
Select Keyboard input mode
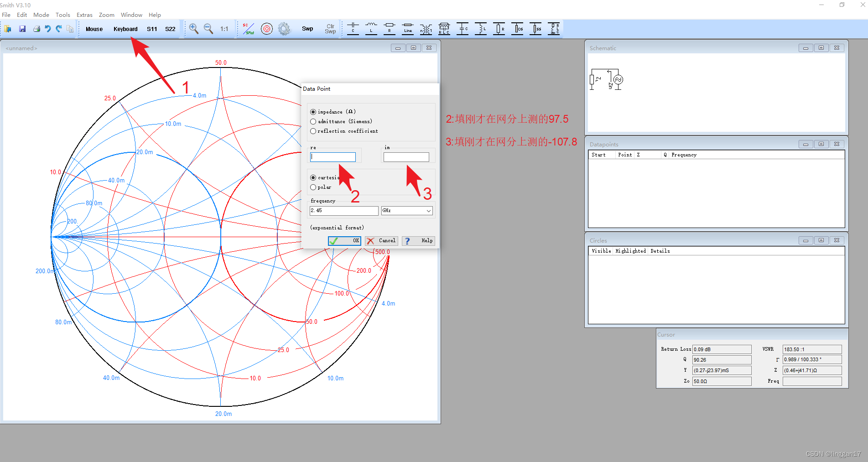tap(125, 29)
